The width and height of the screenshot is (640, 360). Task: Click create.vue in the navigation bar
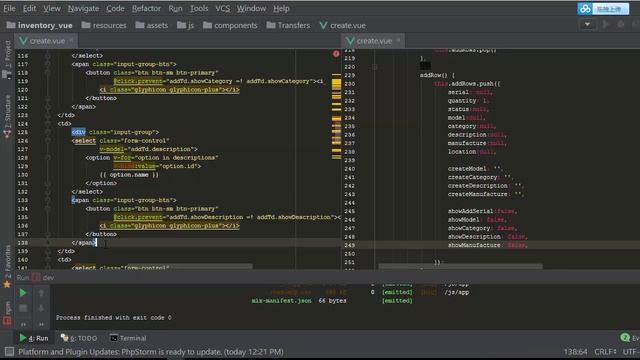(343, 25)
